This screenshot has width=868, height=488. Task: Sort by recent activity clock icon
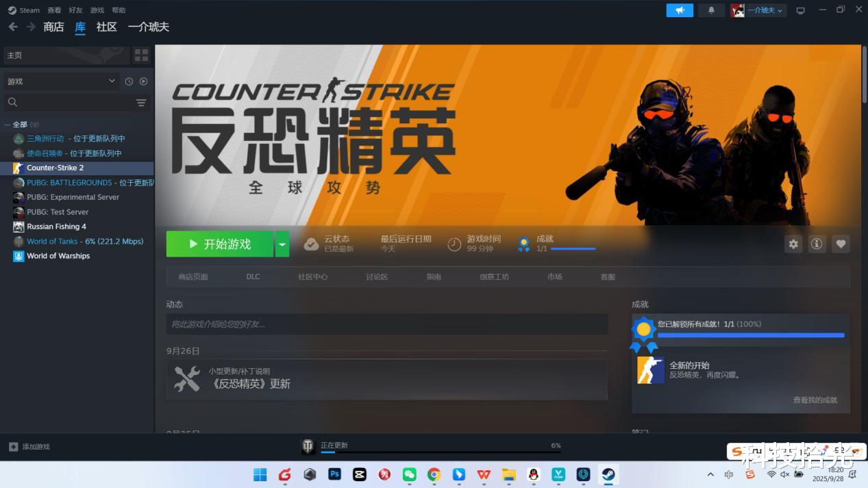point(129,81)
